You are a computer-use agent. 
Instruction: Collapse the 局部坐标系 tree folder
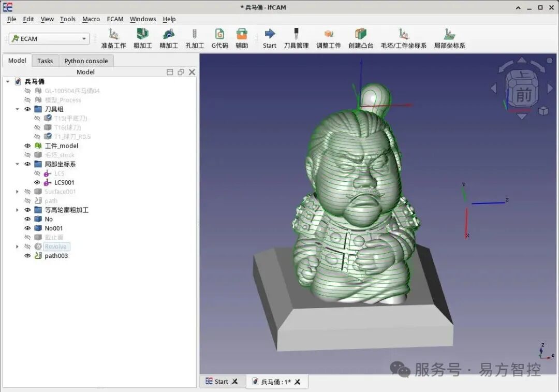17,164
